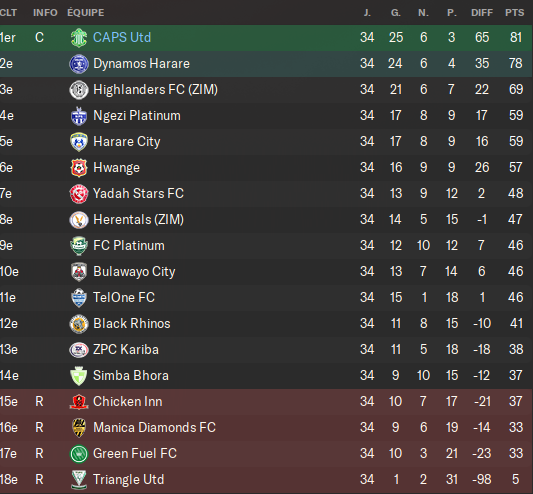The image size is (533, 494).
Task: Open Highlanders FC (ZIM) crest icon
Action: 79,90
